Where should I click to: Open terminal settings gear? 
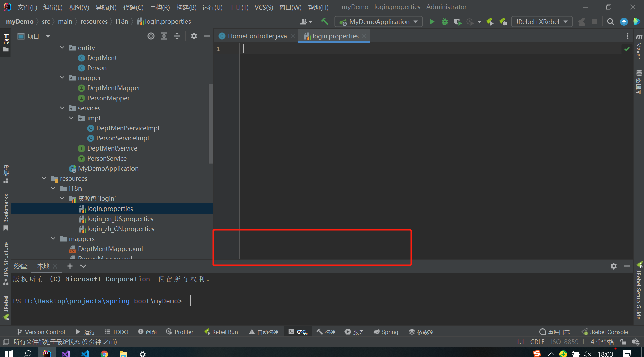(614, 266)
